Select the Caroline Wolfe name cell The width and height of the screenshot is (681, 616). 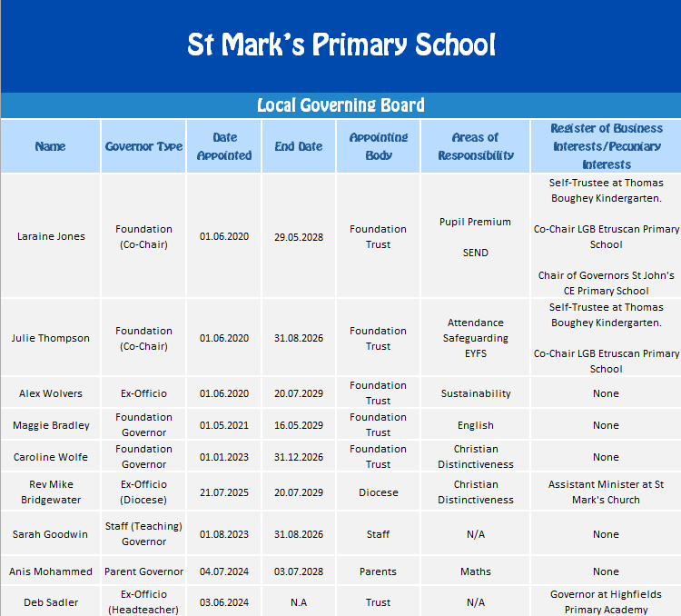[51, 457]
